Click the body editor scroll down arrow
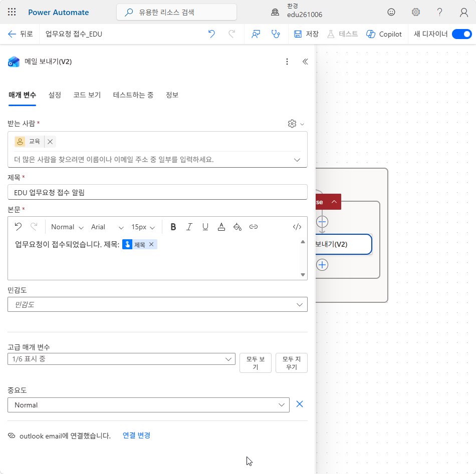Viewport: 476px width, 474px height. [303, 275]
